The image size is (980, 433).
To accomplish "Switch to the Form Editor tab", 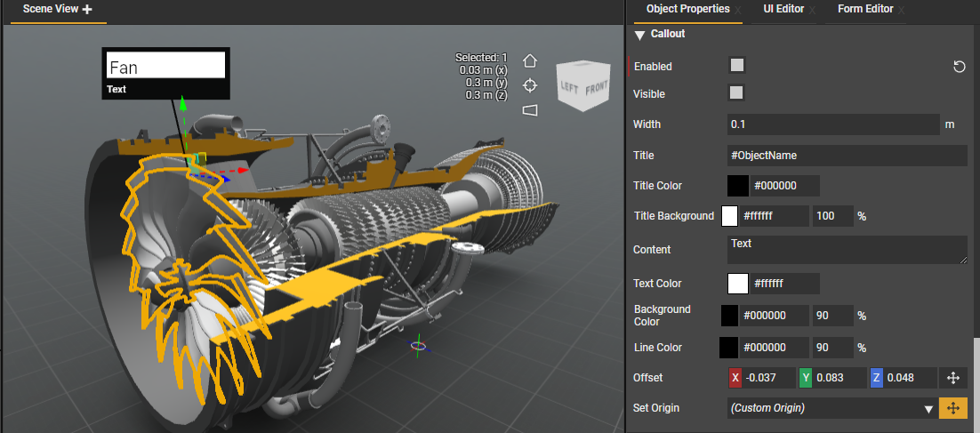I will tap(864, 9).
